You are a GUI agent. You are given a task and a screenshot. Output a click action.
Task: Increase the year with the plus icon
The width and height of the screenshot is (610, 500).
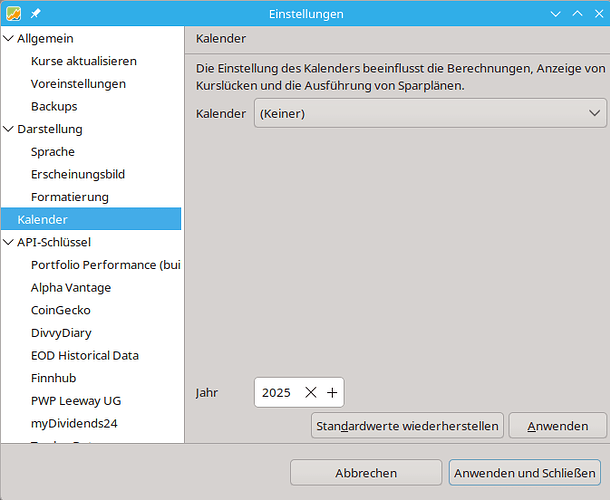click(x=333, y=393)
